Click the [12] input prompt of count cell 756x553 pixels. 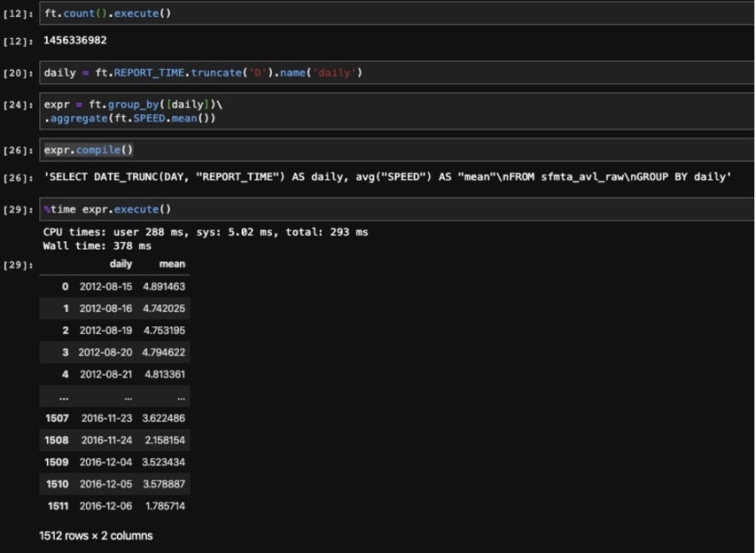[x=19, y=13]
